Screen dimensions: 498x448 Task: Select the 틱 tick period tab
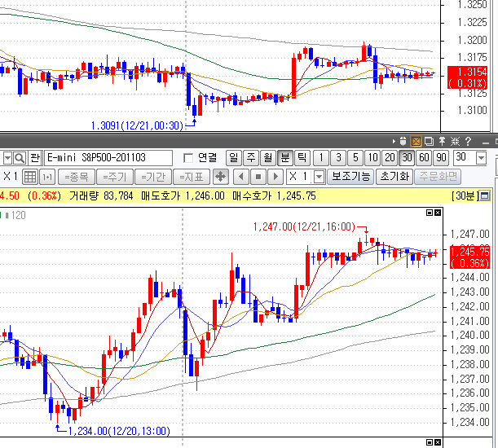coord(302,157)
